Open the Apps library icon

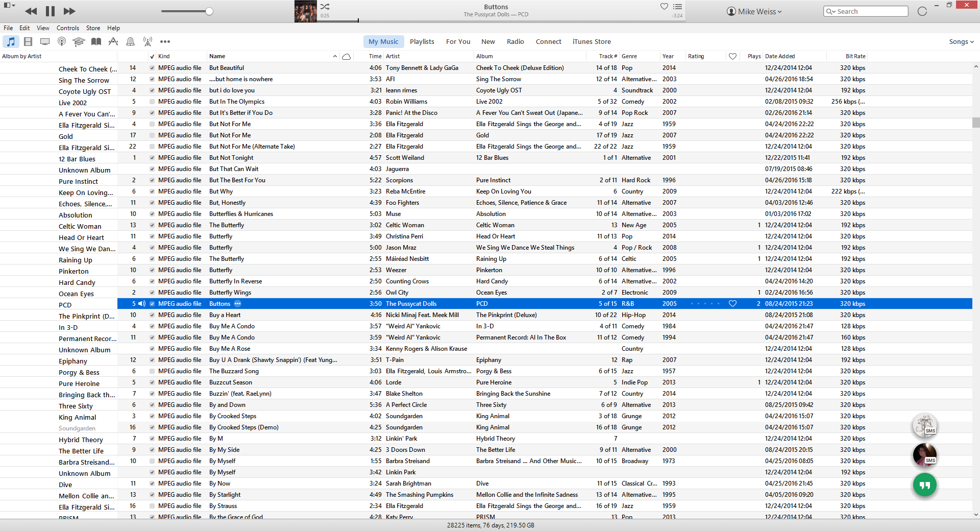[113, 42]
